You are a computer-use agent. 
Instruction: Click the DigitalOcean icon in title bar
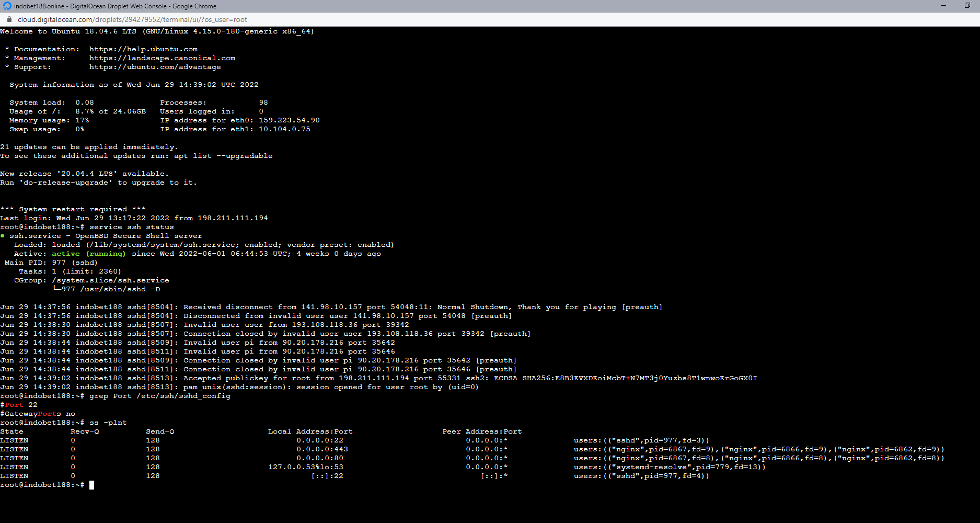(7, 6)
